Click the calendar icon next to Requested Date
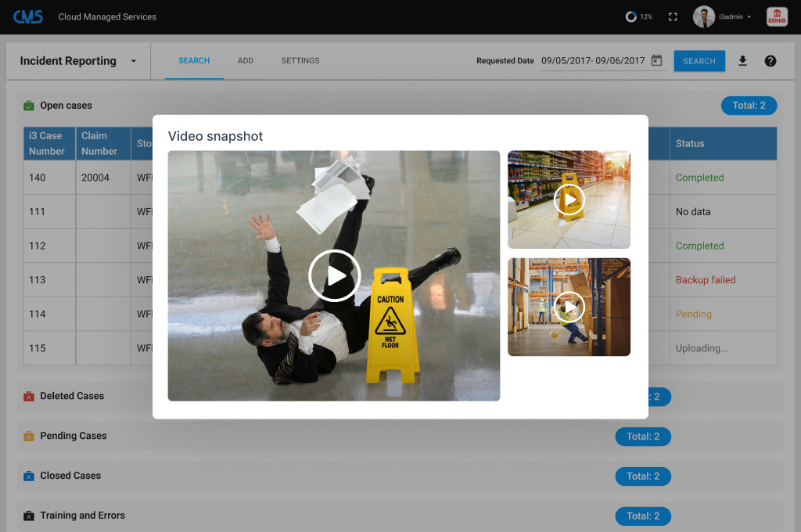This screenshot has width=801, height=532. pos(657,59)
